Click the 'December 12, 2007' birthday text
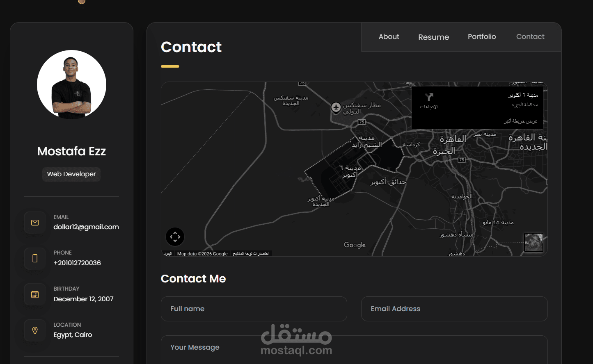This screenshot has width=593, height=364. click(x=83, y=299)
